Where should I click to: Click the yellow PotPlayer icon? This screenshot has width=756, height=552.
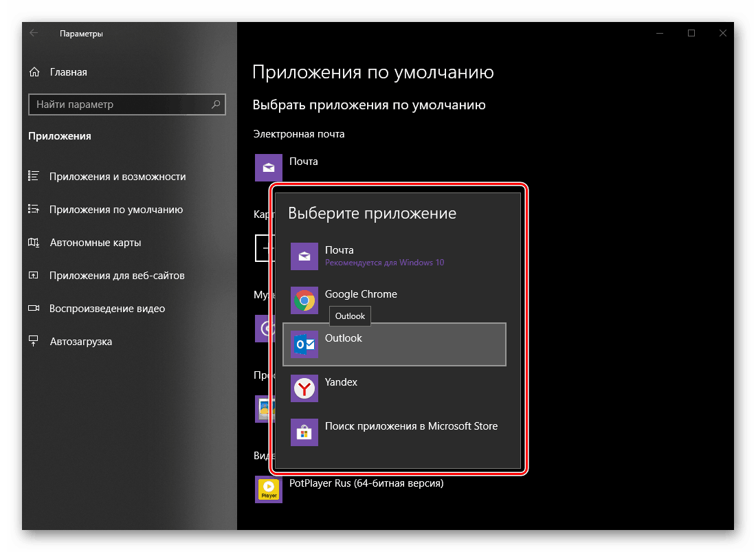[x=269, y=489]
